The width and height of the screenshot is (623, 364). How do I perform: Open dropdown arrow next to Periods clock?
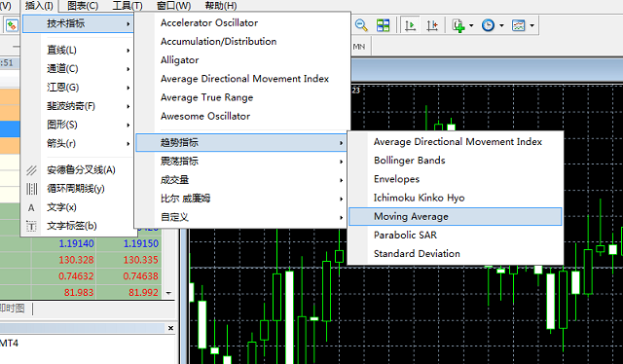(x=501, y=26)
